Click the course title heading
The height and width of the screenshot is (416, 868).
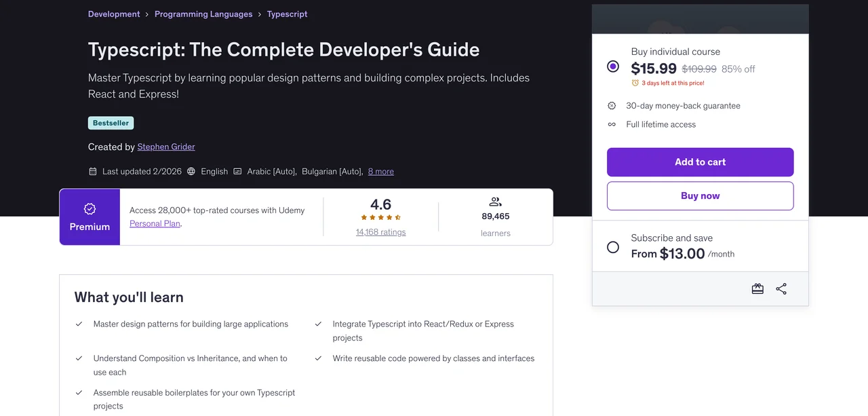pos(284,50)
